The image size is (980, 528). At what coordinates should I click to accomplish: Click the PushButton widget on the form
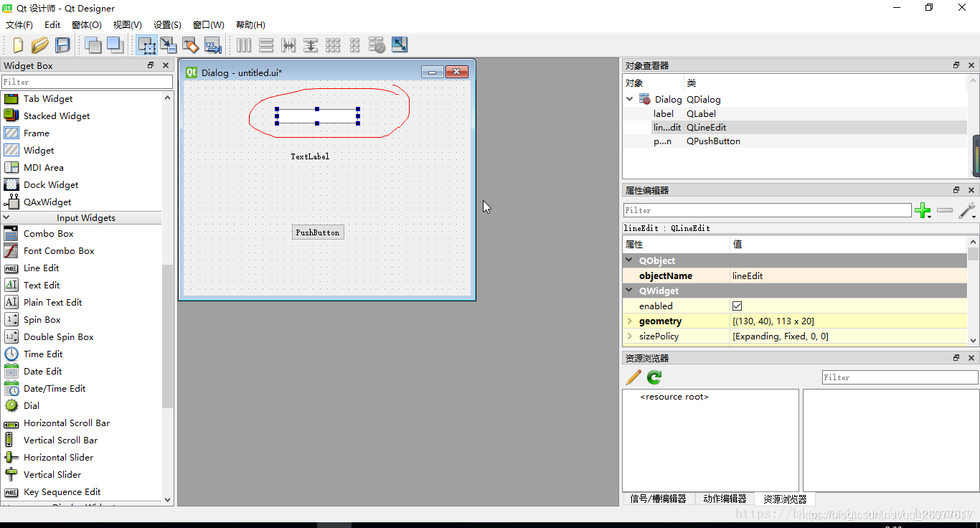click(x=318, y=232)
